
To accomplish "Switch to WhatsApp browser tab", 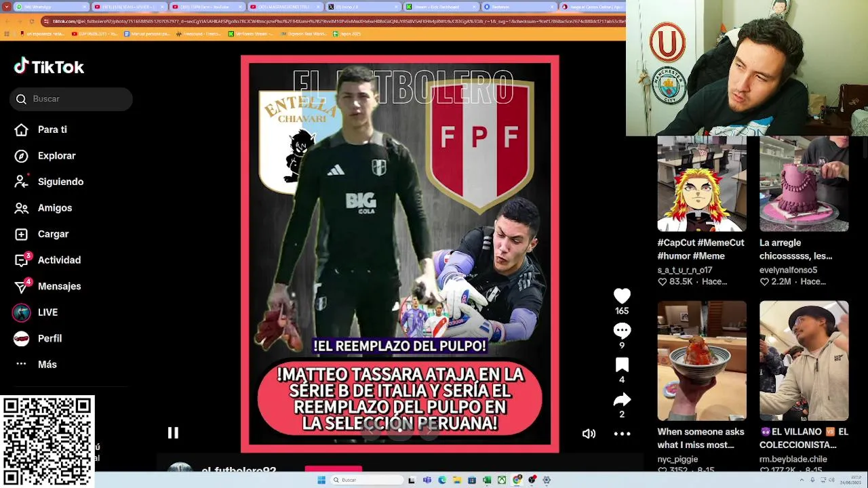I will [x=51, y=7].
